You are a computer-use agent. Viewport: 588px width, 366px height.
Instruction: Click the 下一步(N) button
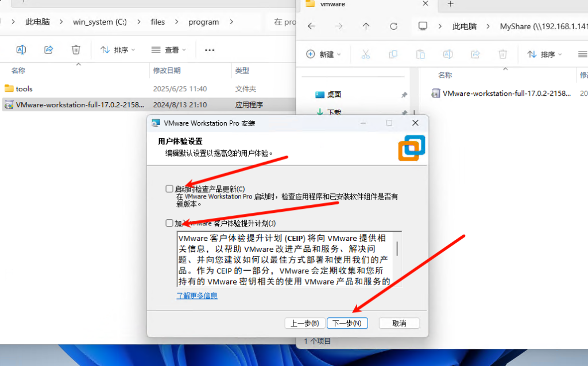tap(347, 324)
